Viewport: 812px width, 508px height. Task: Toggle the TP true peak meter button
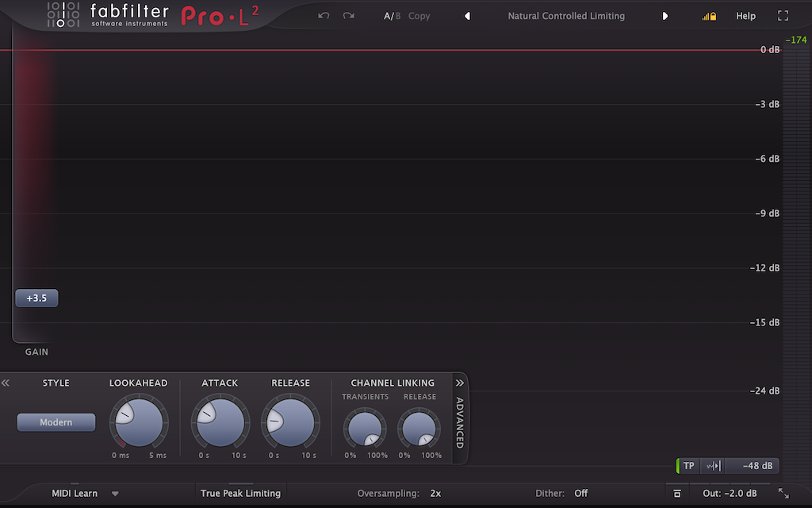(x=688, y=466)
